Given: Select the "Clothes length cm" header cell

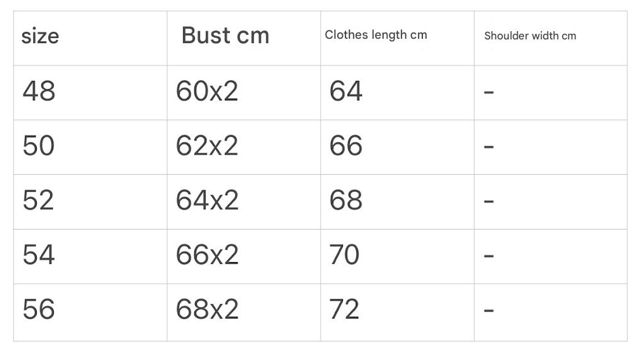Looking at the screenshot, I should [376, 35].
